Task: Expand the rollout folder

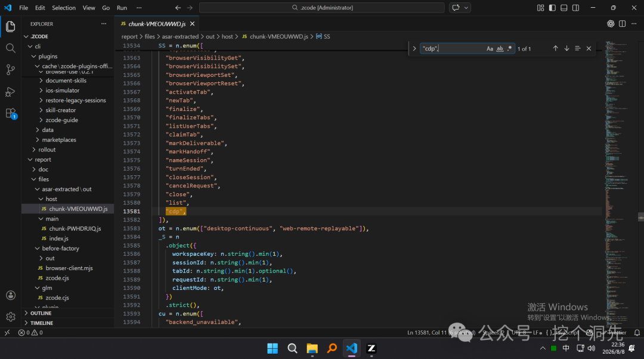Action: (x=68, y=150)
